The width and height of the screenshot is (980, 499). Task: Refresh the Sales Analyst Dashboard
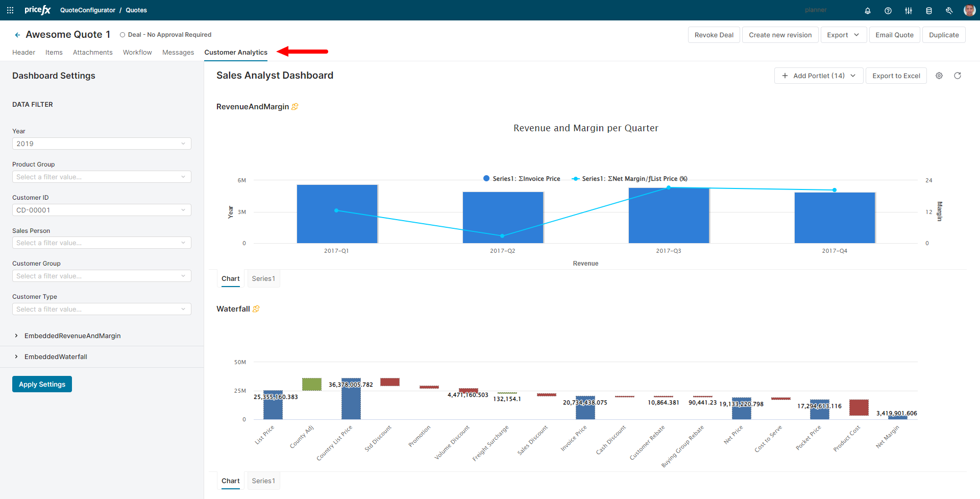(958, 76)
